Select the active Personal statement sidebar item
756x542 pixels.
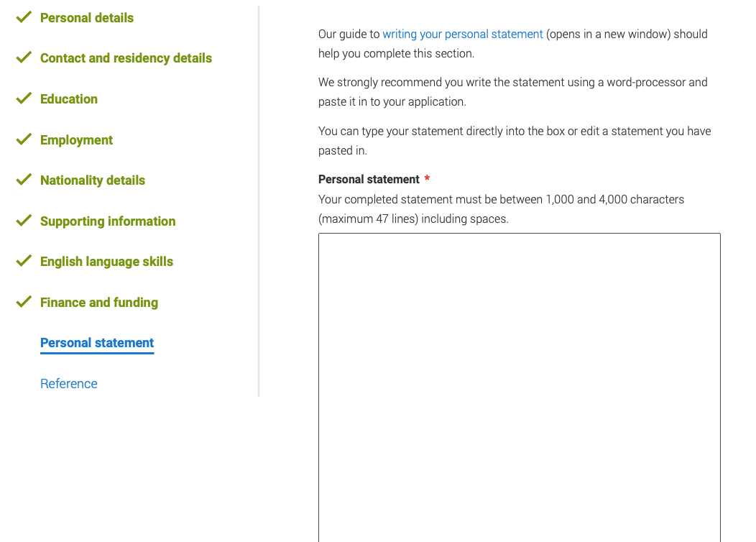[97, 343]
